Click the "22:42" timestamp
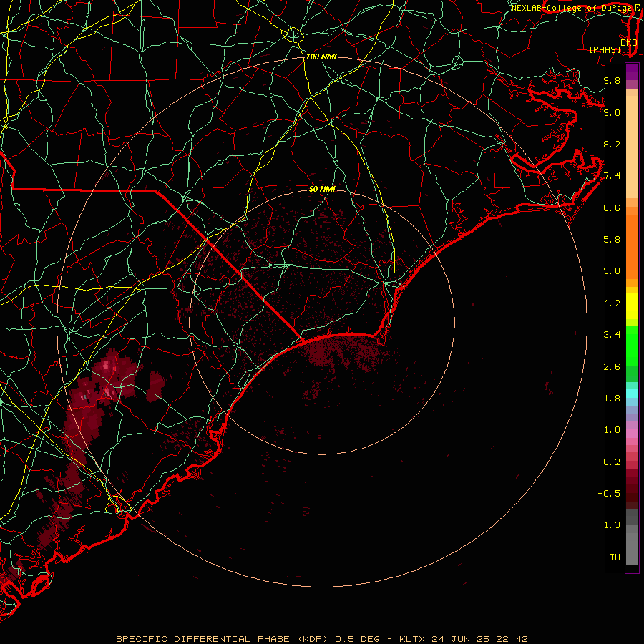 coord(512,639)
